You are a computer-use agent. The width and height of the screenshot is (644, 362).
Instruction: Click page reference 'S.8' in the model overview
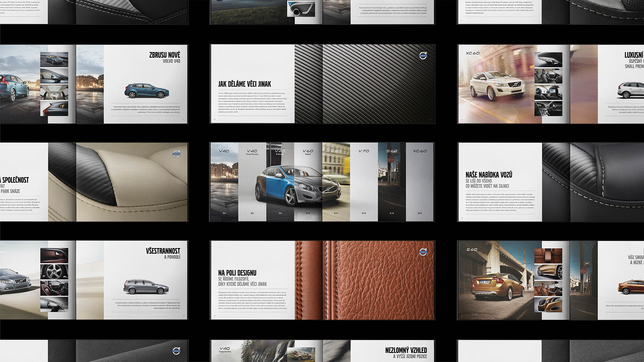(x=252, y=213)
